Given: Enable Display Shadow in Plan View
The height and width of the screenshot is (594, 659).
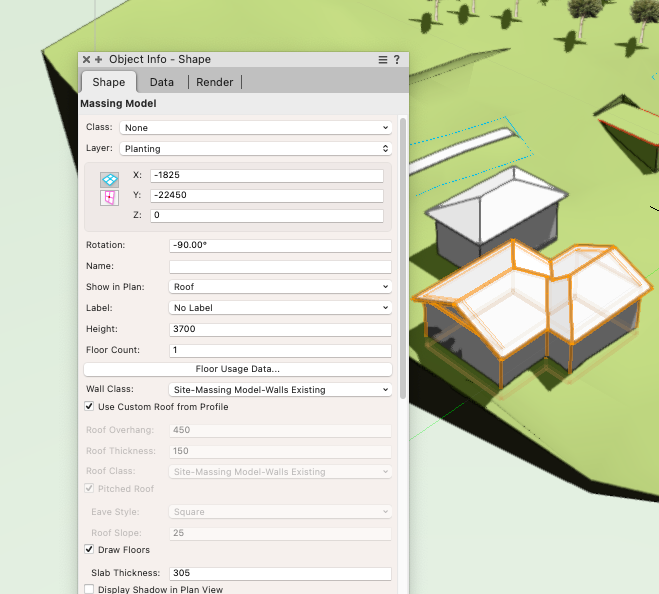Looking at the screenshot, I should click(90, 590).
